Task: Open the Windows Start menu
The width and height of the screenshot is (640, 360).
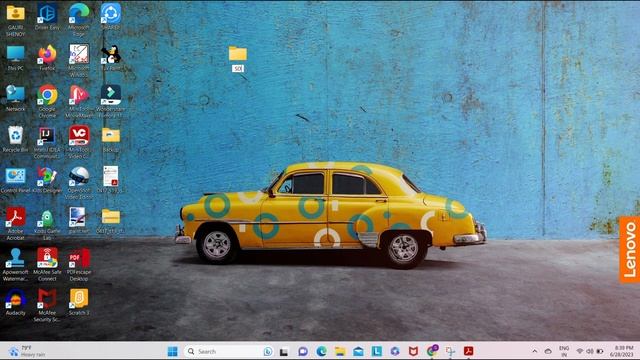Action: (x=173, y=351)
